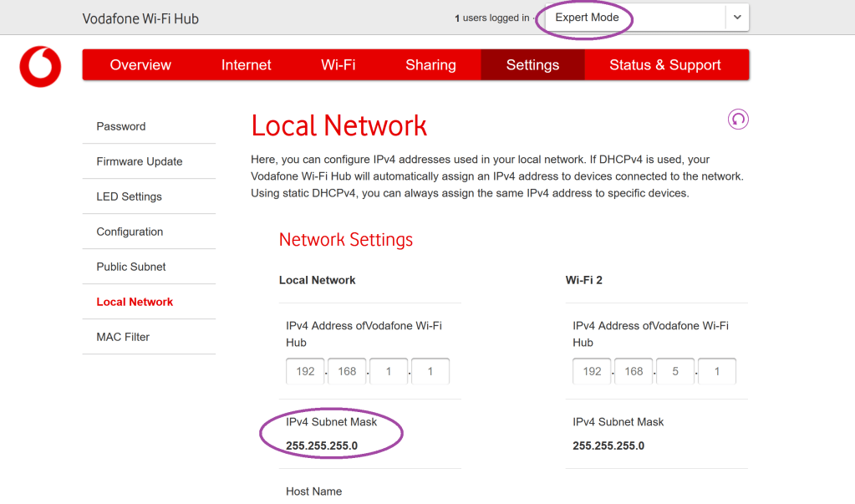This screenshot has height=504, width=855.
Task: Open Public Subnet settings
Action: tap(131, 267)
